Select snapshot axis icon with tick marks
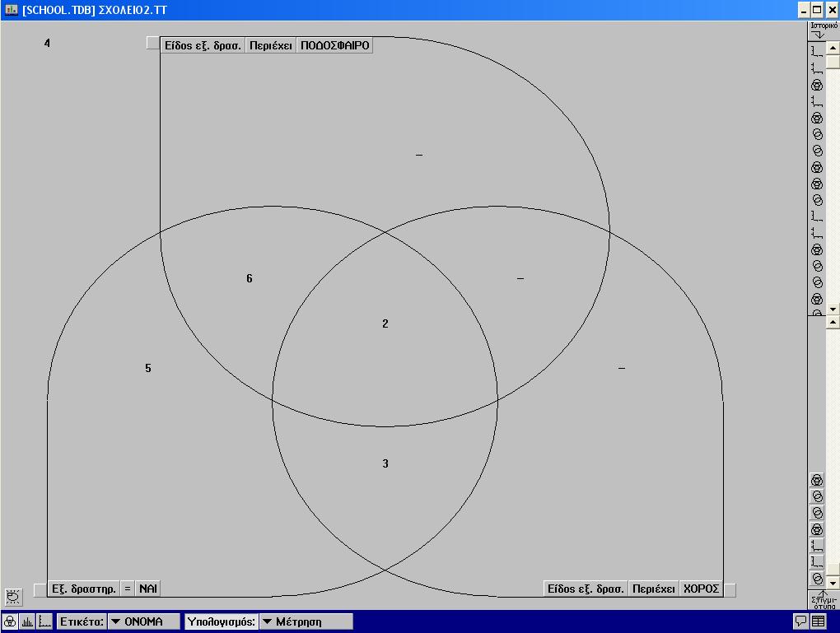Screen dimensions: 840x633 (x=816, y=546)
